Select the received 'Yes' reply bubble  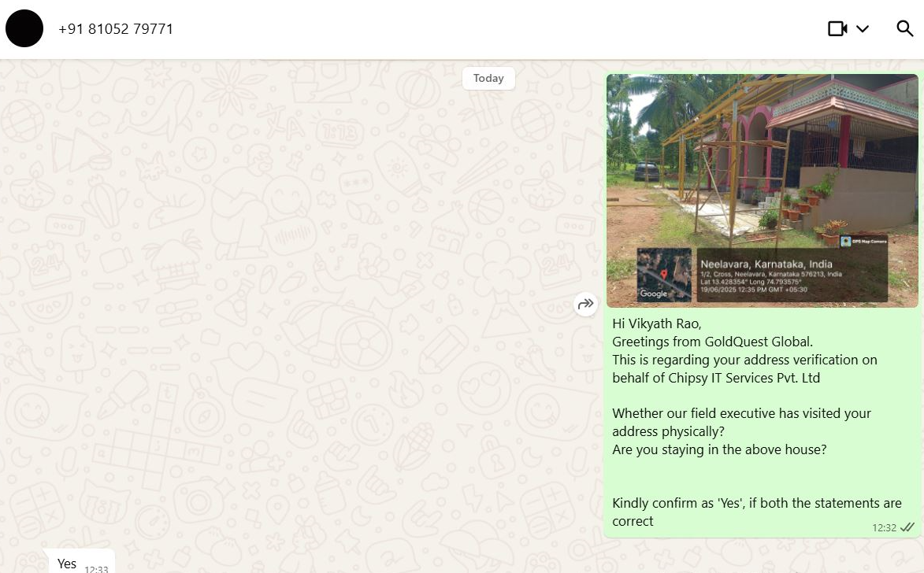tap(79, 562)
